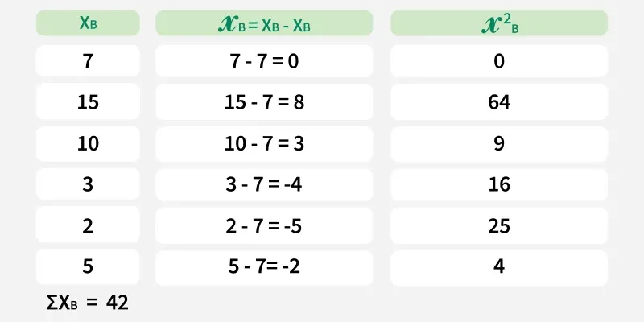Click the 3 - 7 = -4 cell
Image resolution: width=644 pixels, height=322 pixels.
point(264,184)
